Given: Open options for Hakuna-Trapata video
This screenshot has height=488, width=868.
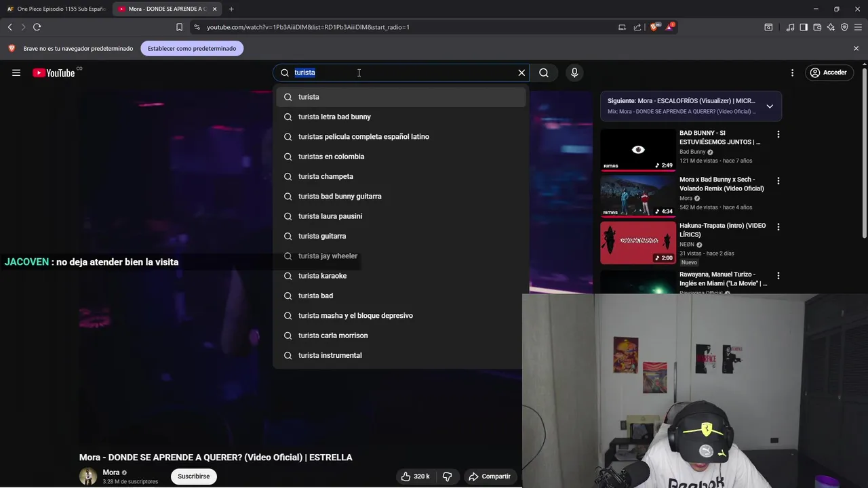Looking at the screenshot, I should (x=778, y=227).
